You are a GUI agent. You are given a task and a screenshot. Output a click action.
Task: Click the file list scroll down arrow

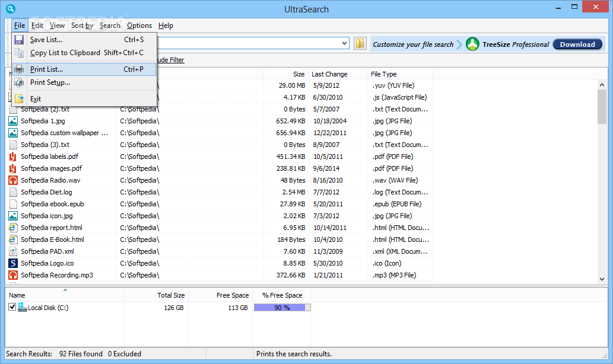coord(602,279)
